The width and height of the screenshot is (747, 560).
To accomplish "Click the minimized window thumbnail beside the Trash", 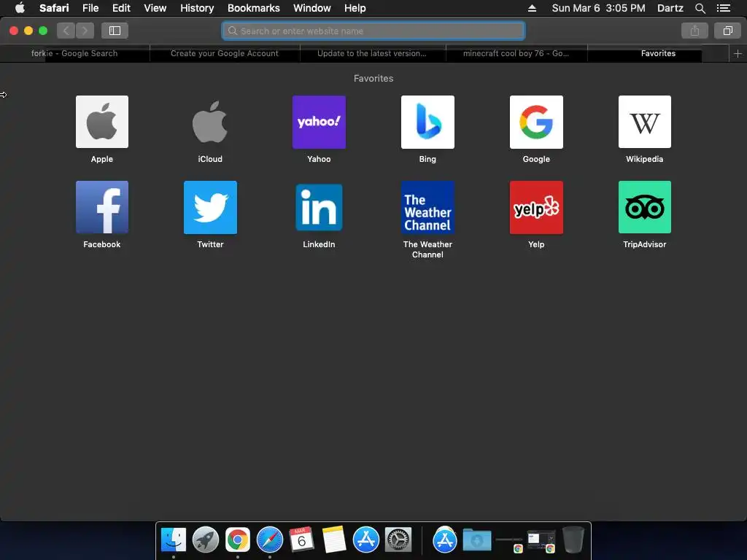I will click(x=541, y=540).
